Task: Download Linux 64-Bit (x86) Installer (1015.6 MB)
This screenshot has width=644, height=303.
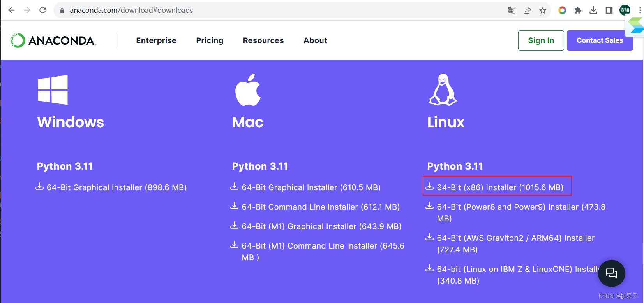Action: pyautogui.click(x=500, y=187)
